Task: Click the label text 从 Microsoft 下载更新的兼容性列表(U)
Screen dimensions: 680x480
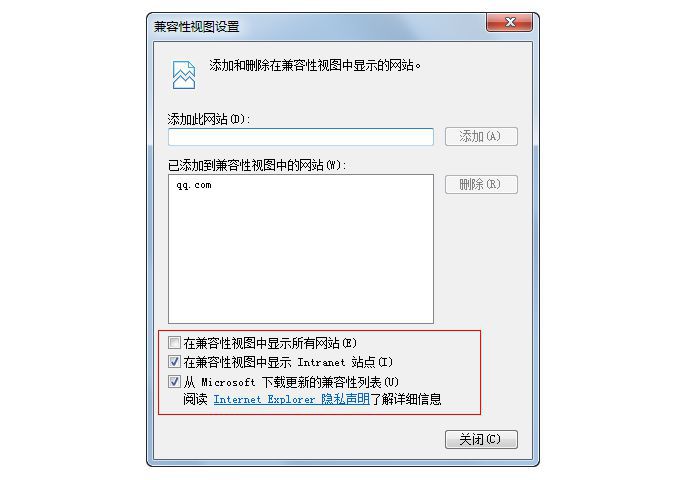Action: tap(291, 382)
